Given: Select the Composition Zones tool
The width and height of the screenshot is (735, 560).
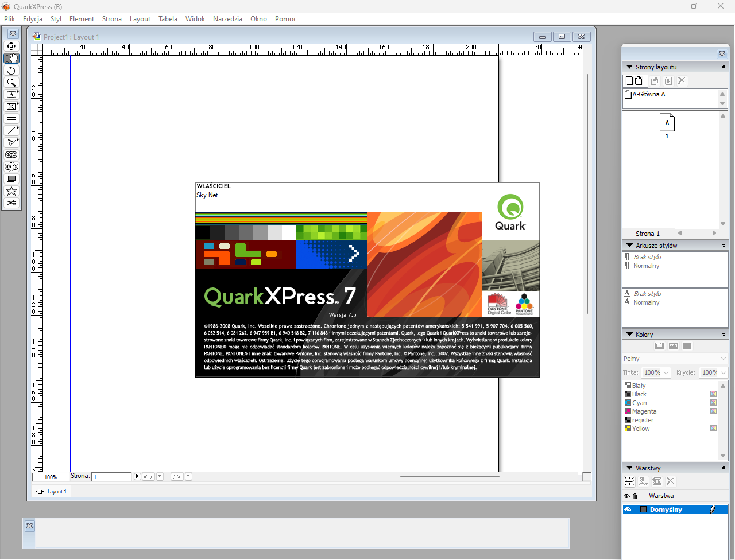Looking at the screenshot, I should click(11, 178).
